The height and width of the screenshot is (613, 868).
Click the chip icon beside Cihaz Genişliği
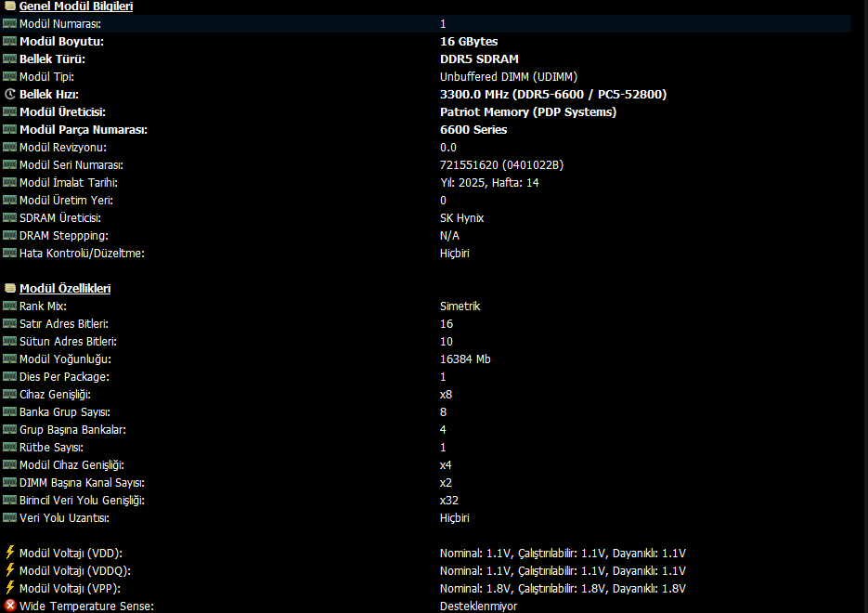tap(9, 394)
